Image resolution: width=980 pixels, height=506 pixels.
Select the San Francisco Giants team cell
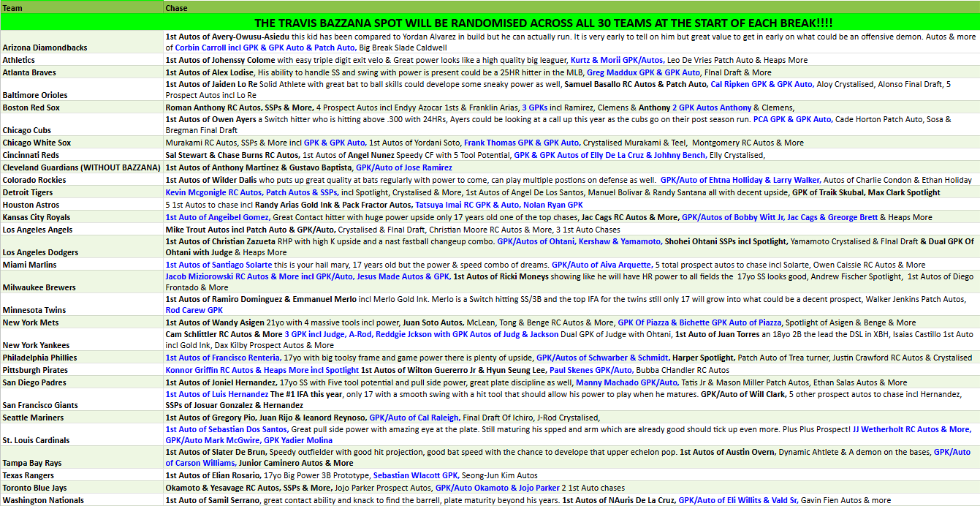(82, 400)
